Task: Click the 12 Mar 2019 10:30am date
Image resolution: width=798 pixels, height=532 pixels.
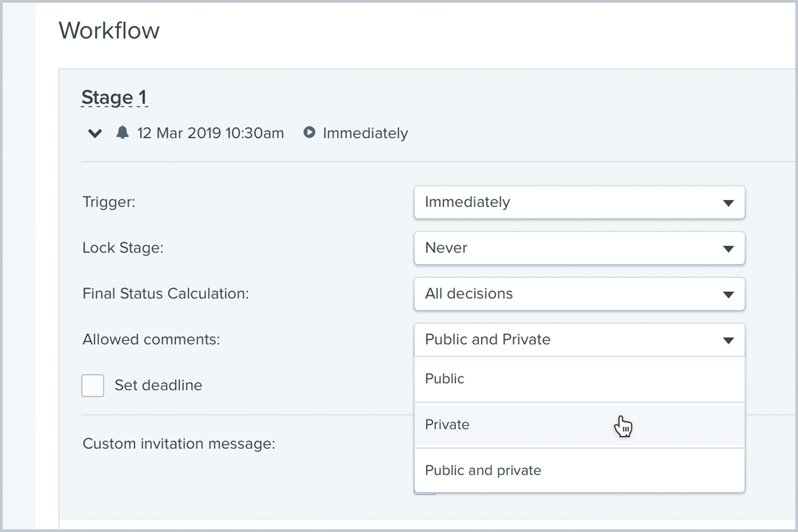Action: tap(210, 133)
